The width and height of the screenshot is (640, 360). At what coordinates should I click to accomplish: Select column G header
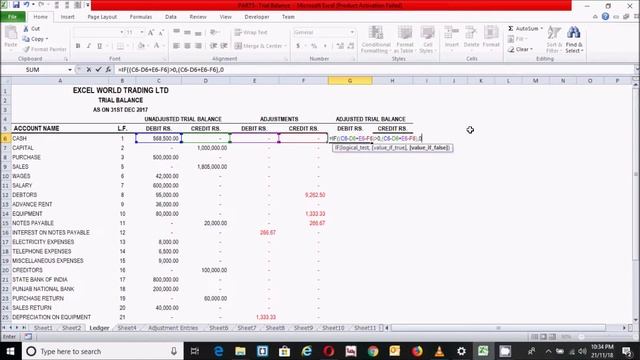pos(350,81)
